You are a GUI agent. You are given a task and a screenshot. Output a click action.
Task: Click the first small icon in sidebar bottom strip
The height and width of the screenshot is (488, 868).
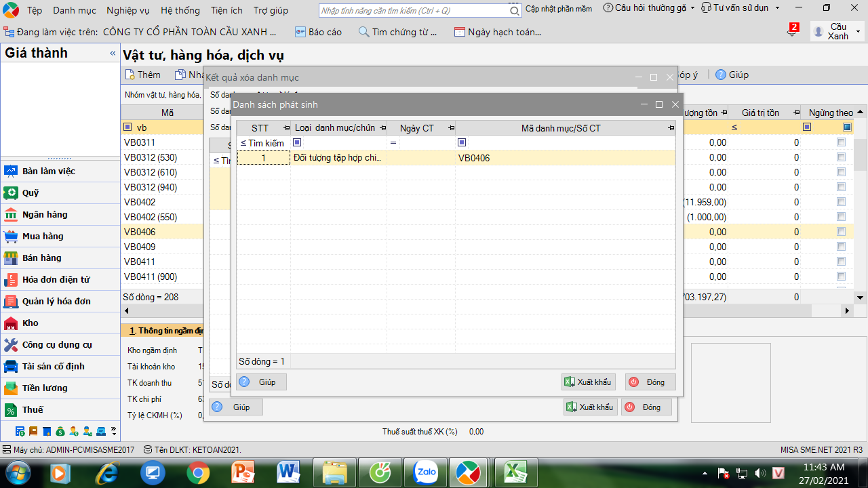20,431
